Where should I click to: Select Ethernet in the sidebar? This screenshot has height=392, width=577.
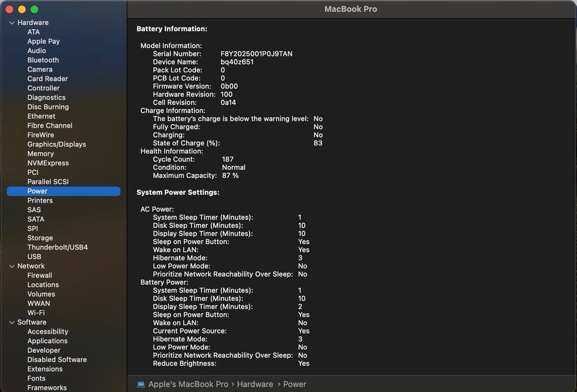[x=41, y=116]
